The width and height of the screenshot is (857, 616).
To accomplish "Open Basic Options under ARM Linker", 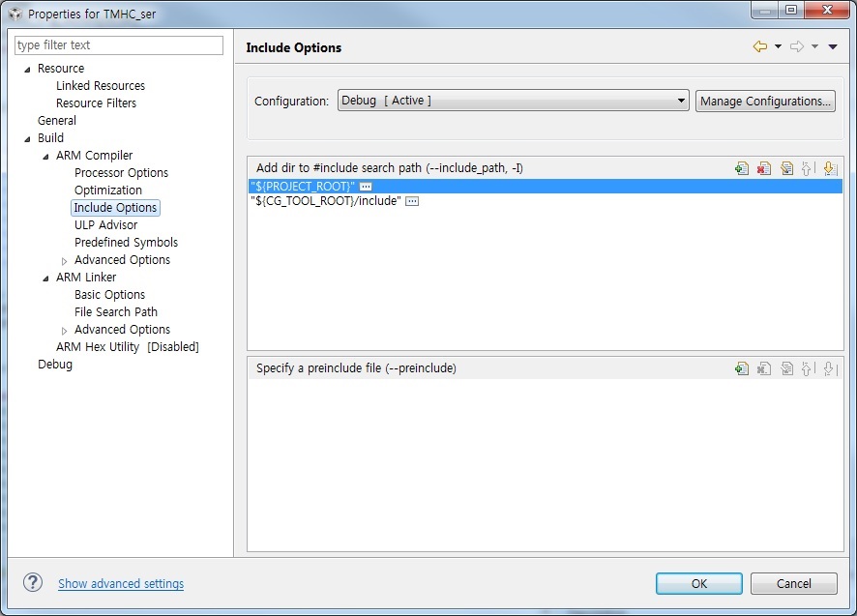I will click(x=110, y=295).
